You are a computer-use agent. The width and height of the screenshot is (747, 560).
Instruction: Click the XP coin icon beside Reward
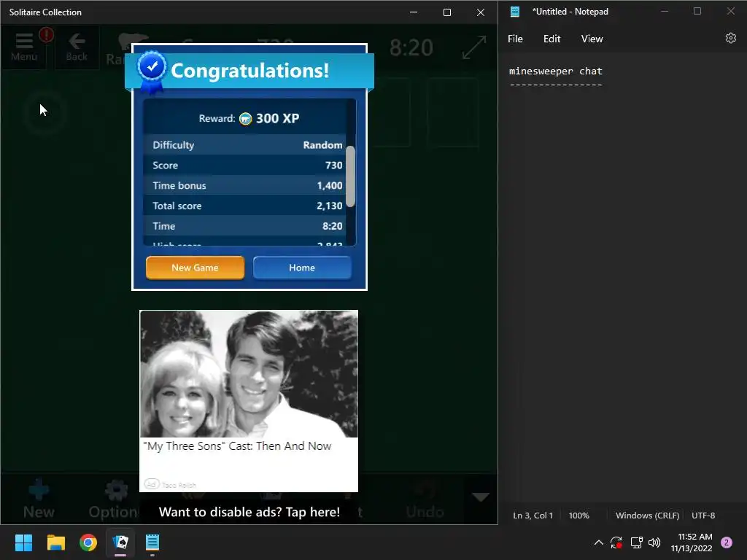coord(245,119)
